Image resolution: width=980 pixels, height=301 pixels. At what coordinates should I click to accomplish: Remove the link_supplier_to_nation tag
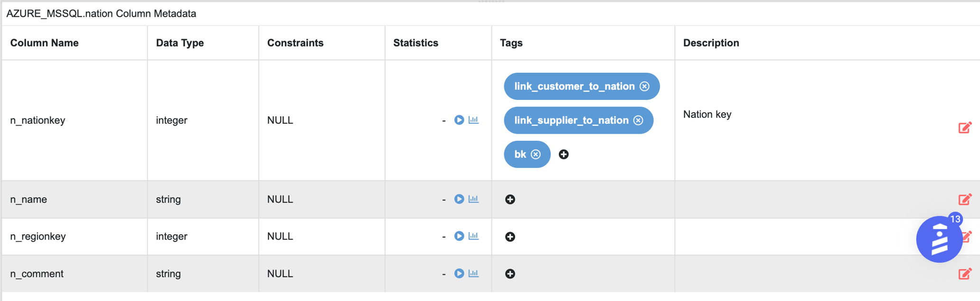638,120
